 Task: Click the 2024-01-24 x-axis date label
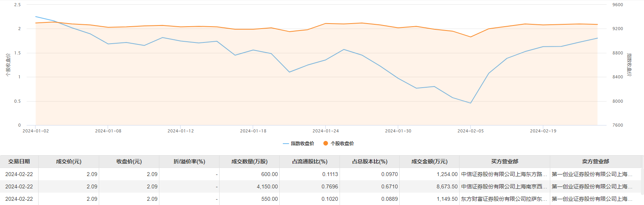pyautogui.click(x=326, y=131)
